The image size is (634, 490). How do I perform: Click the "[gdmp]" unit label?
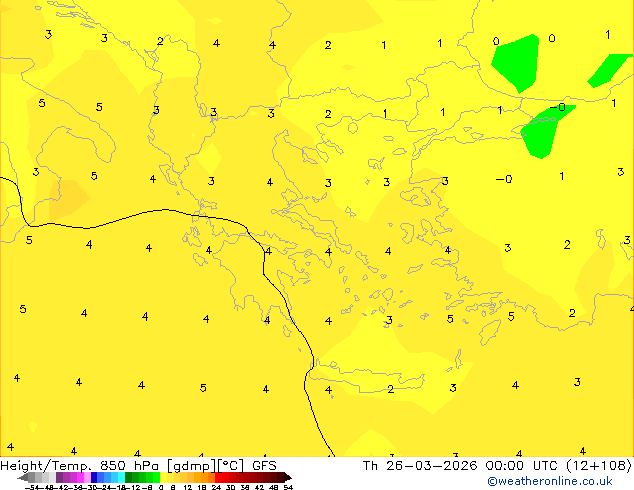191,466
